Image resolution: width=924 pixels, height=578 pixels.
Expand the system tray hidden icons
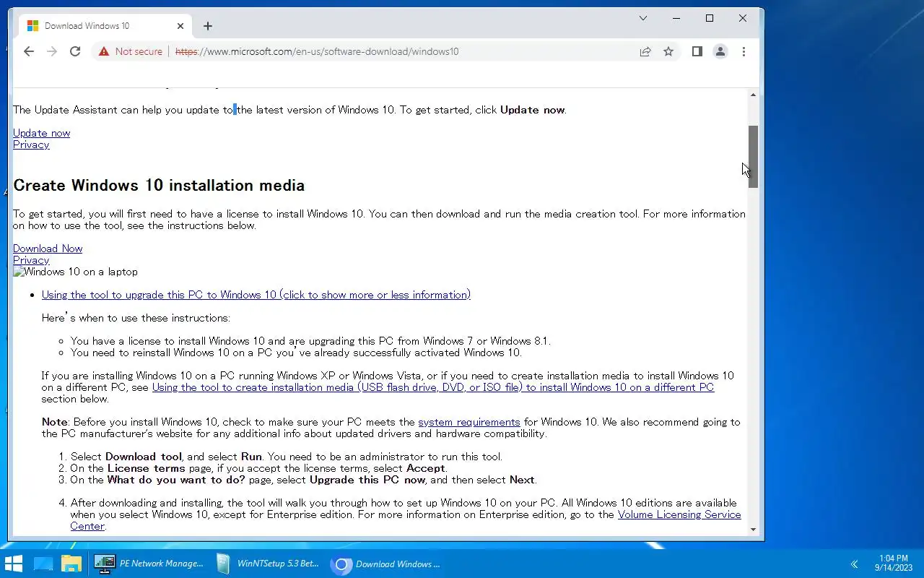click(x=854, y=564)
